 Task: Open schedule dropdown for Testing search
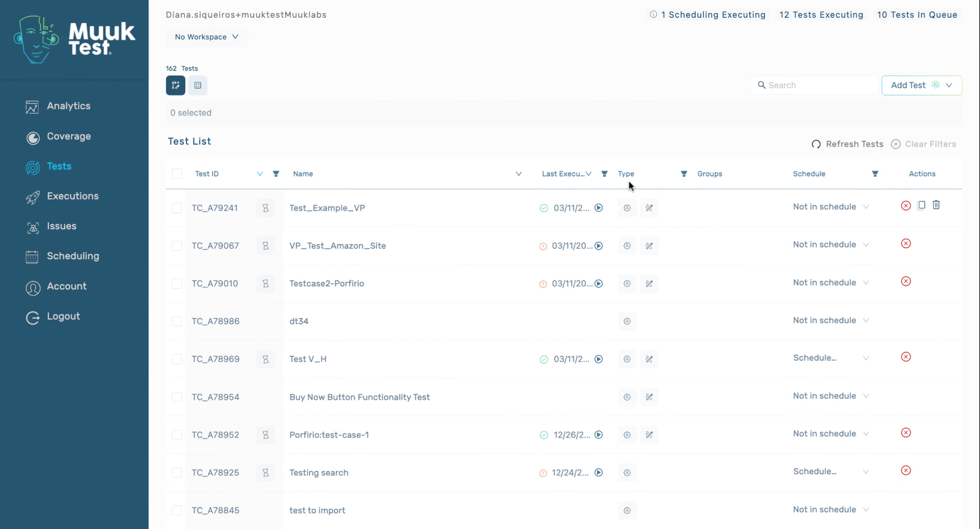pyautogui.click(x=830, y=471)
